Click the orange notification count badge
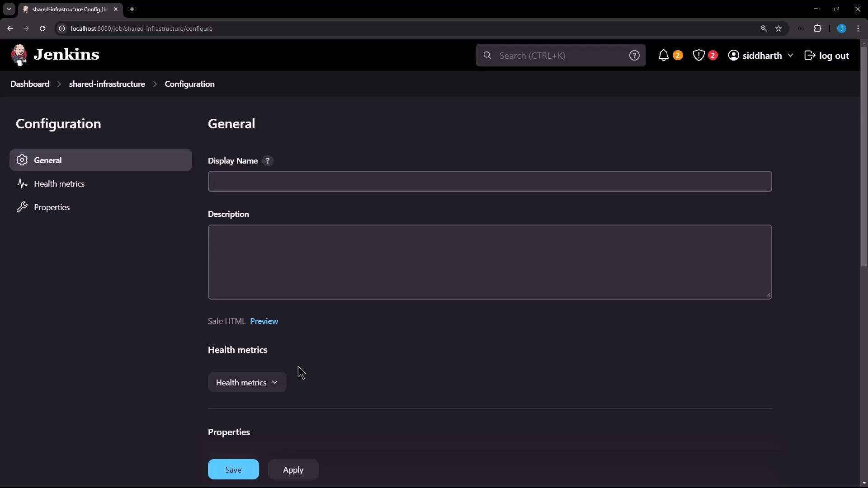 [x=677, y=55]
